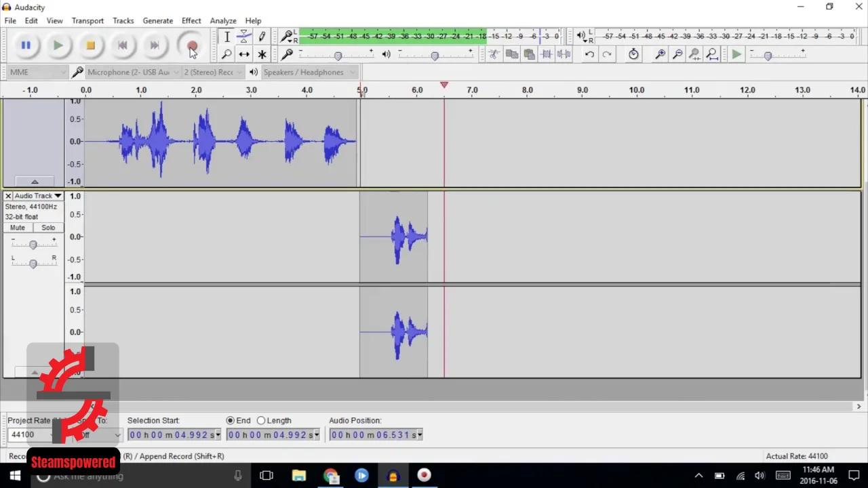The width and height of the screenshot is (868, 488).
Task: Open the Microphone recording device dropdown
Action: pyautogui.click(x=133, y=73)
